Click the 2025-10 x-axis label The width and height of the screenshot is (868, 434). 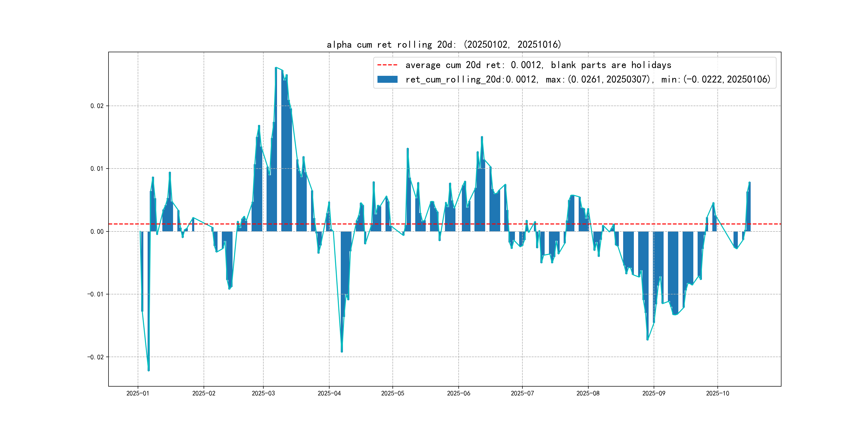(x=717, y=393)
